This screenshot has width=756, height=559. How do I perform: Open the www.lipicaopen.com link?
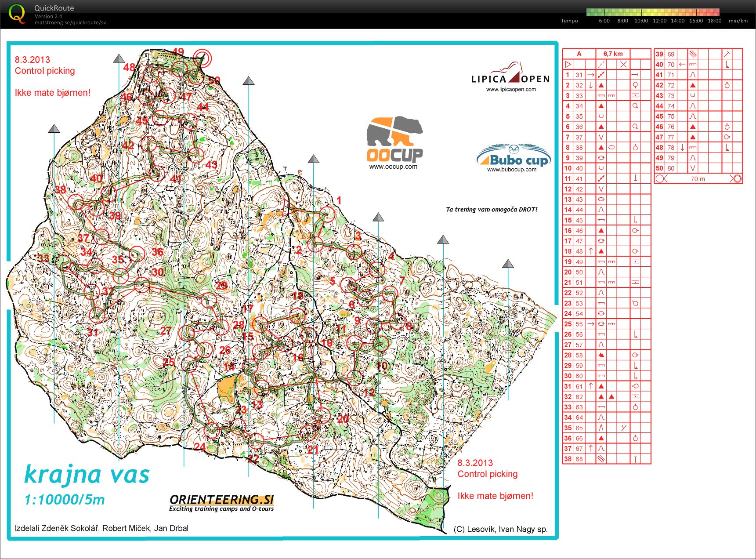point(511,89)
